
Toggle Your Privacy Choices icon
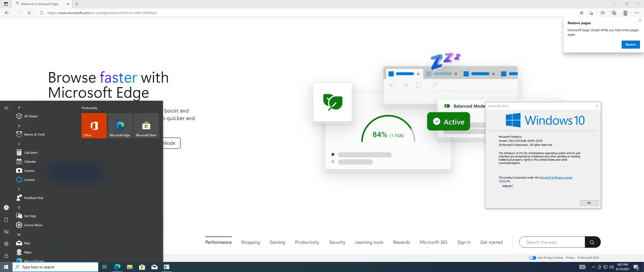point(532,258)
